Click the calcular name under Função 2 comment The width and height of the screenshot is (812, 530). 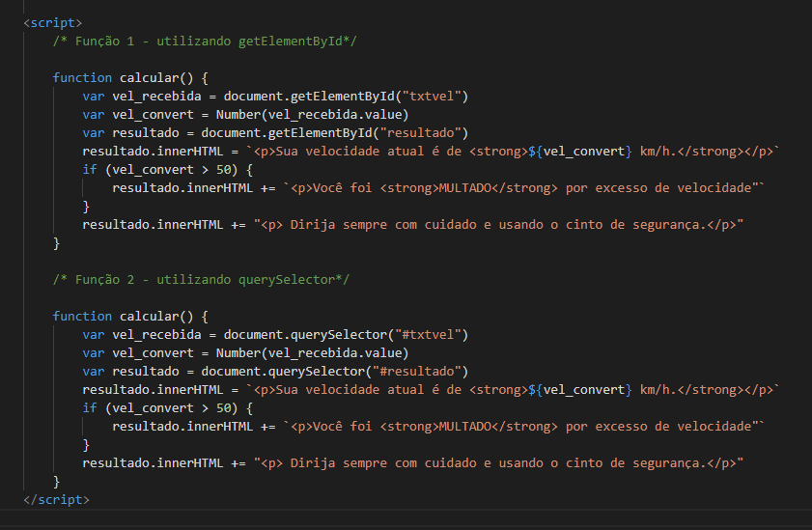click(149, 317)
